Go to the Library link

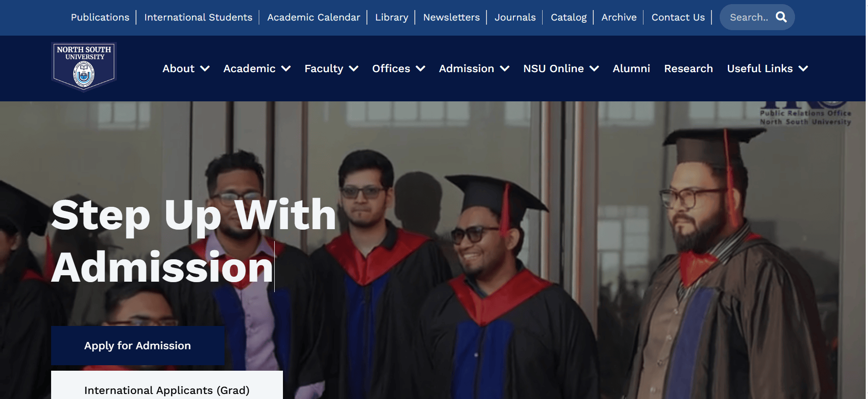(x=392, y=17)
